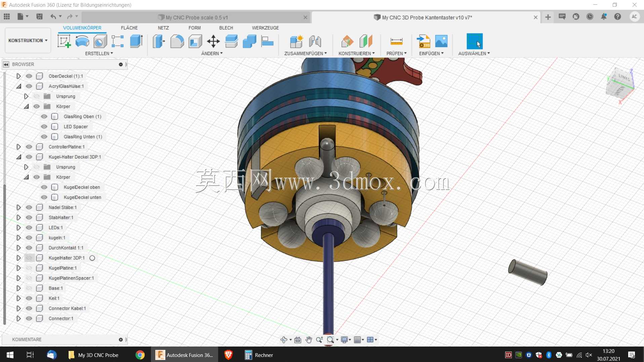Select the Fillet tool icon
644x362 pixels.
point(177,41)
